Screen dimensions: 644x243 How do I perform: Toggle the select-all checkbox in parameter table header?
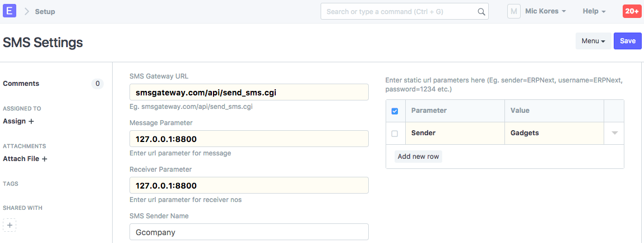coord(395,111)
